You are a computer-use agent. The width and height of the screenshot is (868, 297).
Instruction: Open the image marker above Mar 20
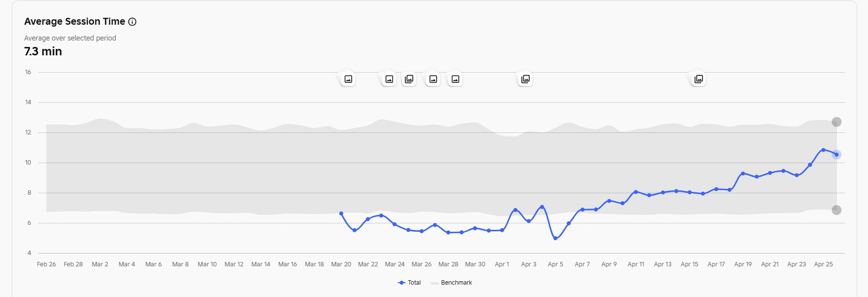(x=348, y=79)
